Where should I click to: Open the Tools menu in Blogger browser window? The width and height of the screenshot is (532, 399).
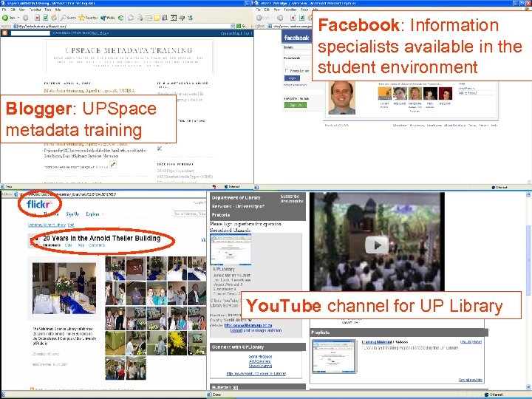click(48, 10)
